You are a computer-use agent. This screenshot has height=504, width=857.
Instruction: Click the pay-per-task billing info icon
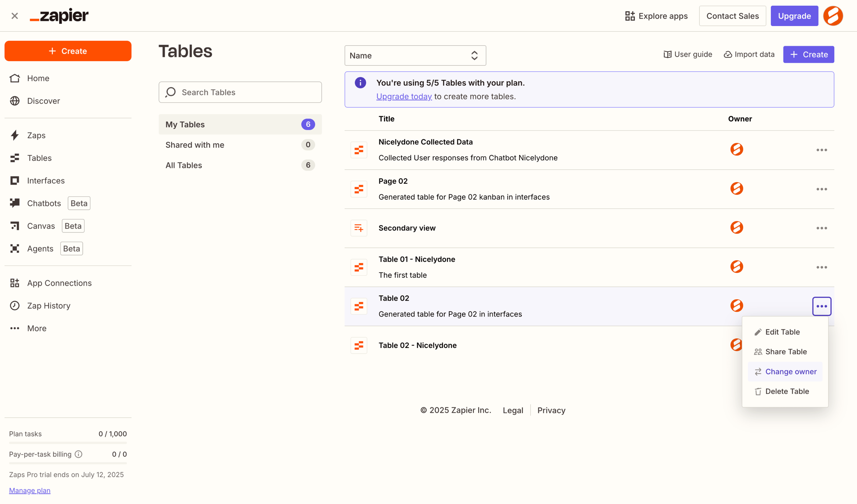coord(79,454)
